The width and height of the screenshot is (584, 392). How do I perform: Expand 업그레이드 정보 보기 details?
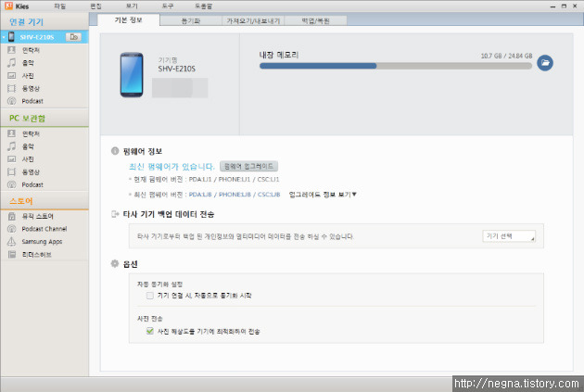pos(323,195)
